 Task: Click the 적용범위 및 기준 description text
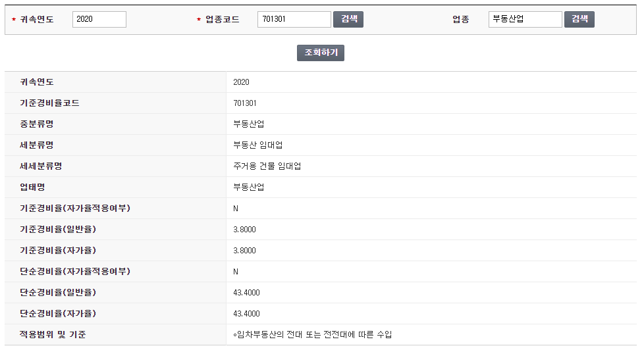[x=312, y=335]
